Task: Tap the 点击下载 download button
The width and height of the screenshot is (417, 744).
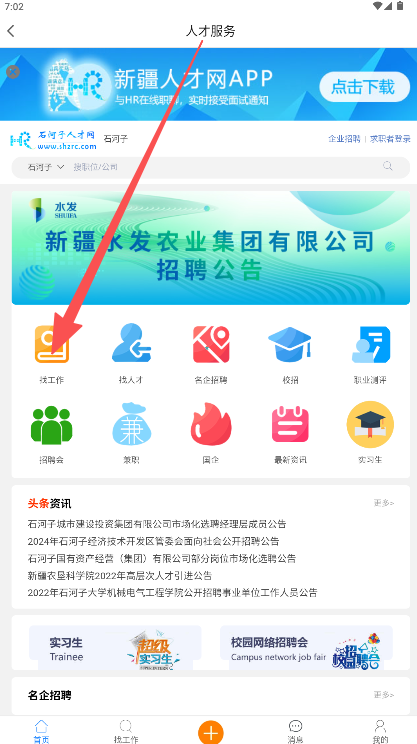Action: 364,87
